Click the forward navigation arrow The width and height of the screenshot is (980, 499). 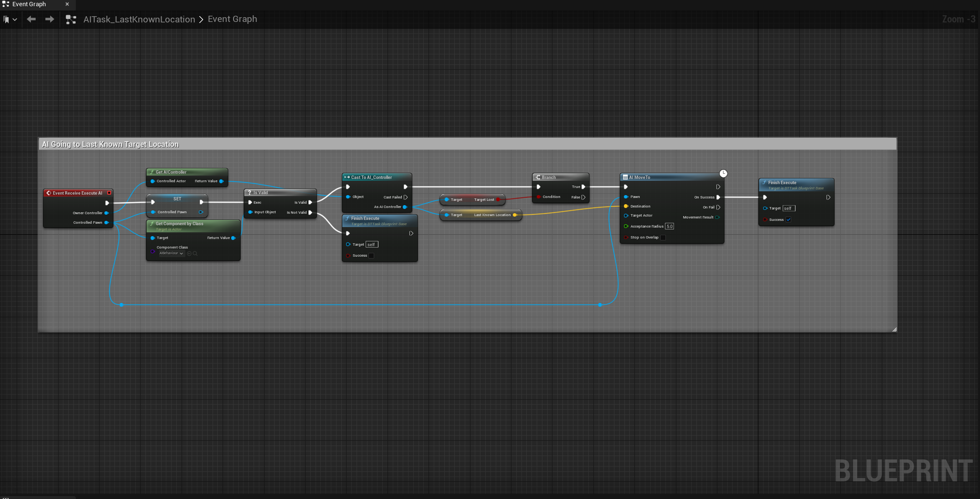click(49, 19)
